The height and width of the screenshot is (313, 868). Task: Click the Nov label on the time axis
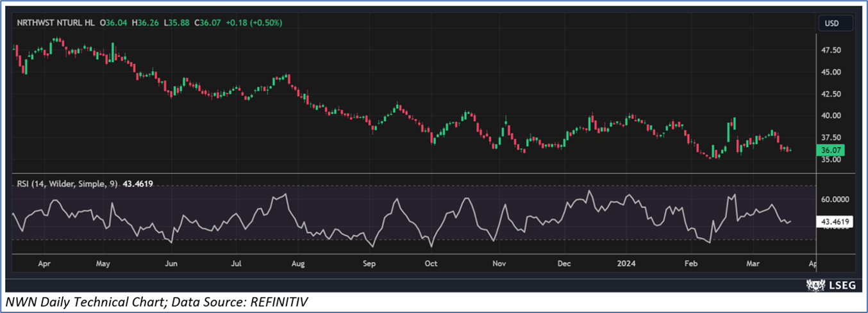(x=499, y=263)
